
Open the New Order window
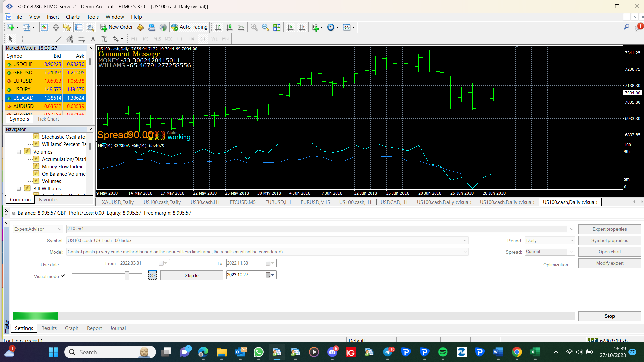pos(117,27)
